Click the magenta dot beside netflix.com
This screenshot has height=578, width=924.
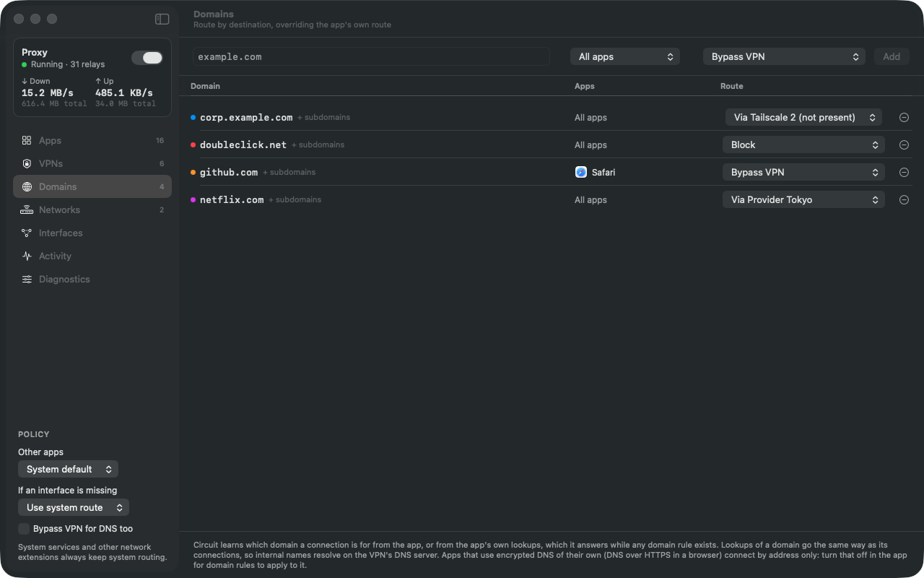[193, 199]
